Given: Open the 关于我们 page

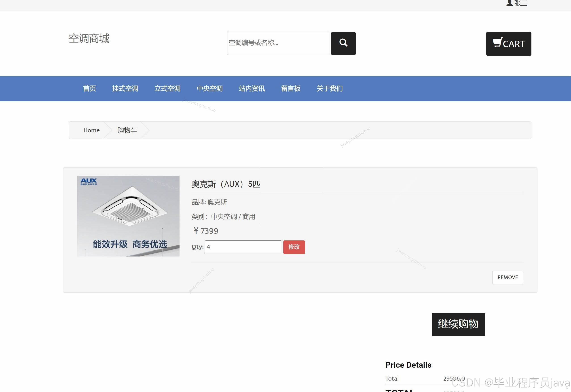Looking at the screenshot, I should coord(330,88).
